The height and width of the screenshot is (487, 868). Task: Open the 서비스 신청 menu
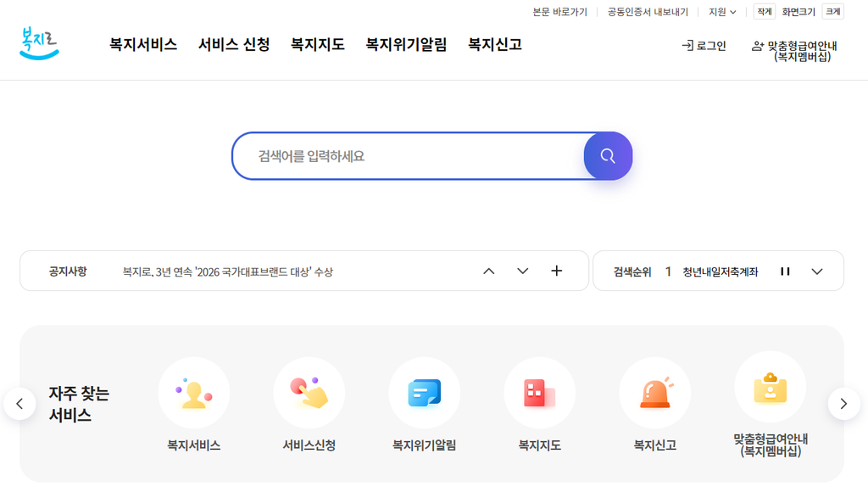[x=234, y=44]
